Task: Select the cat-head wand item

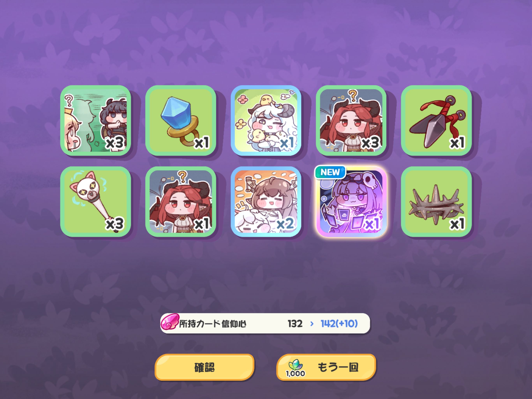Action: tap(95, 202)
